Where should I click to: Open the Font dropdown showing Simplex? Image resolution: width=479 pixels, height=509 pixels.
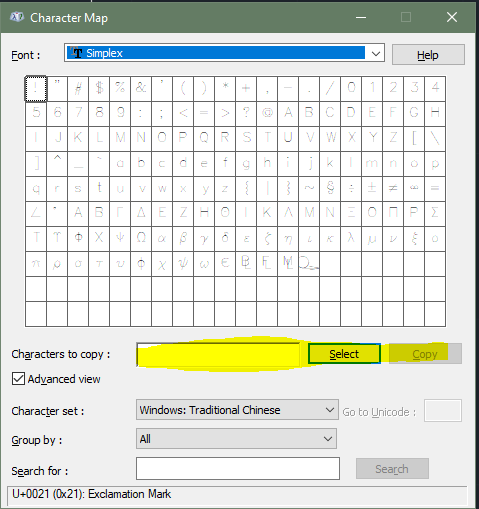[224, 53]
